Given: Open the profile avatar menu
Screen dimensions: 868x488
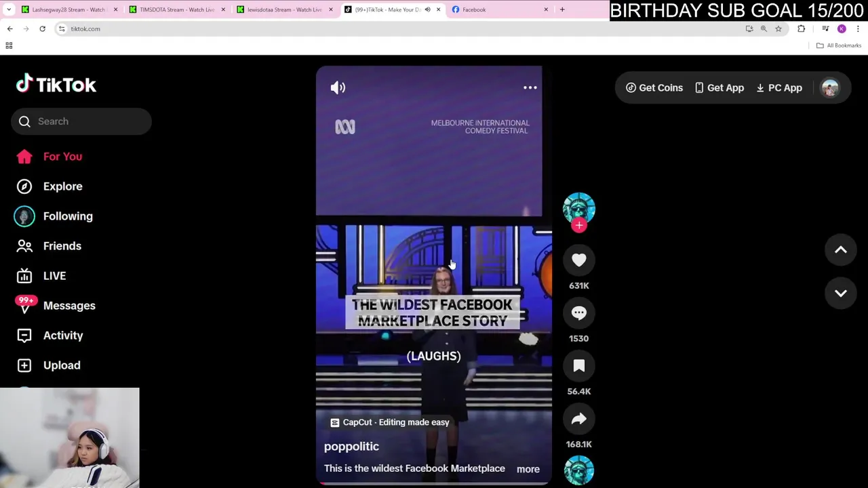Looking at the screenshot, I should (x=830, y=87).
